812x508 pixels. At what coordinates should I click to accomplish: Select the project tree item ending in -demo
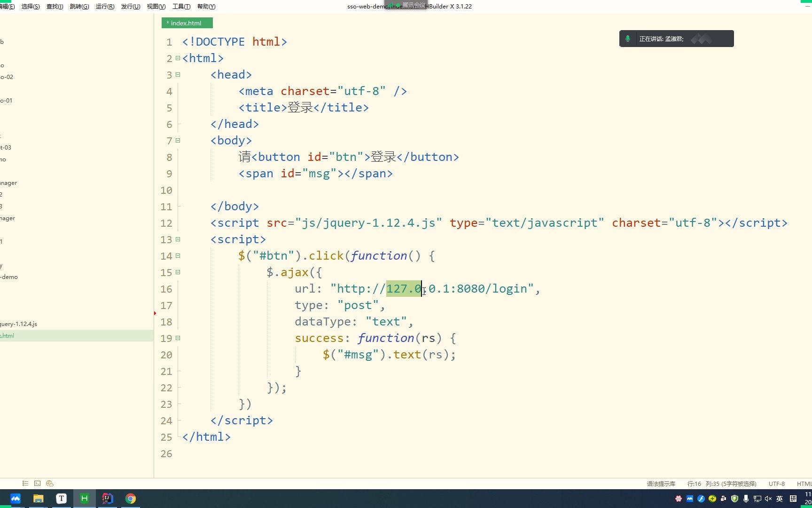click(9, 277)
